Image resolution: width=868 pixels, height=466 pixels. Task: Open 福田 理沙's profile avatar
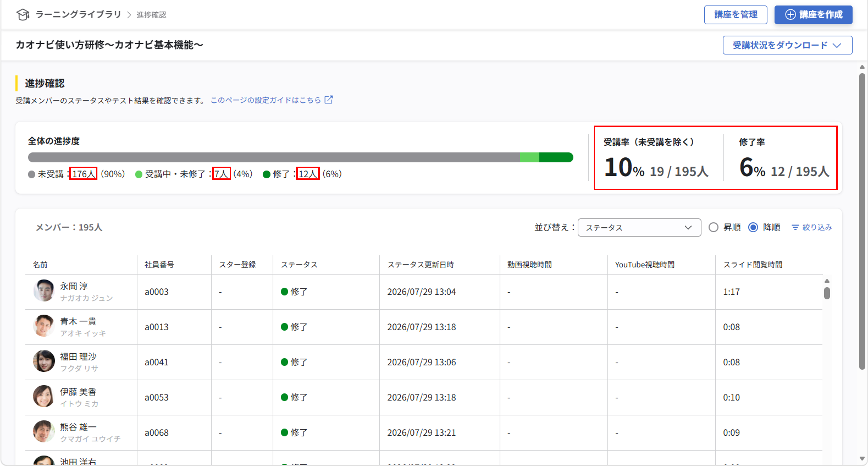coord(44,361)
